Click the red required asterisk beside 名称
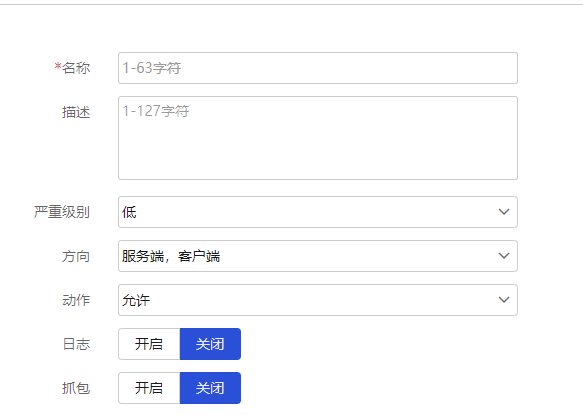Image resolution: width=583 pixels, height=415 pixels. pyautogui.click(x=58, y=67)
